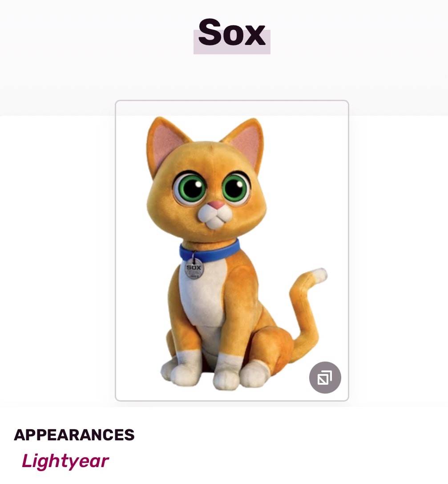Click the cat's rightmost white paw
This screenshot has height=484, width=448.
(x=254, y=373)
